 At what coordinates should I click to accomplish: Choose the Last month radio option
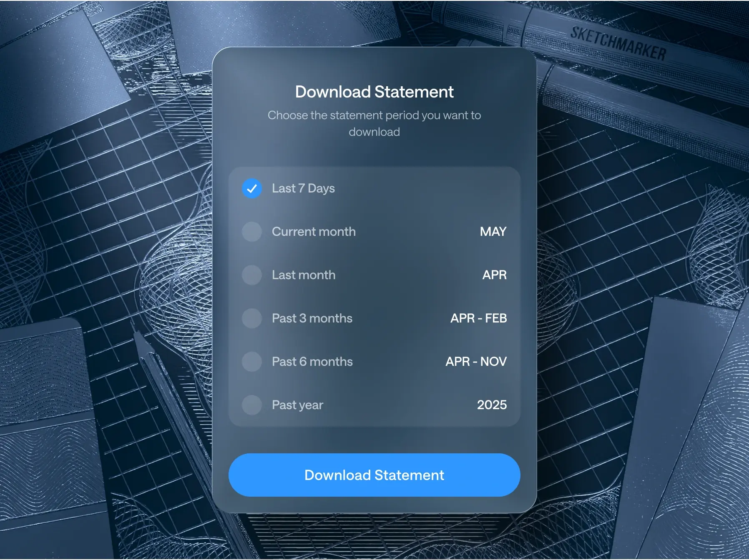252,275
